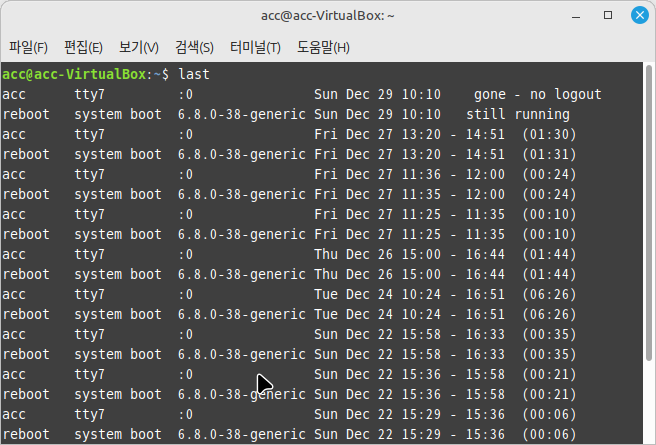
Task: Click 6.8.0-38-generic in still running row
Action: (x=242, y=115)
